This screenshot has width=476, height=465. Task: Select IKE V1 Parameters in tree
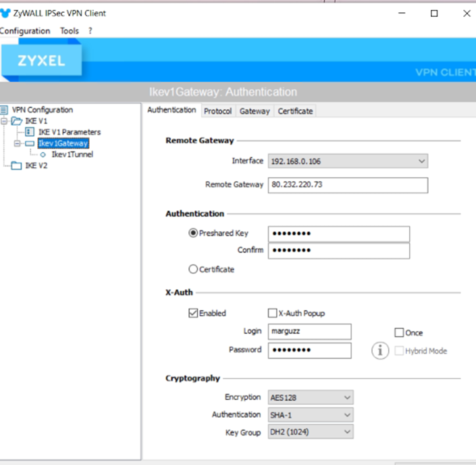69,132
